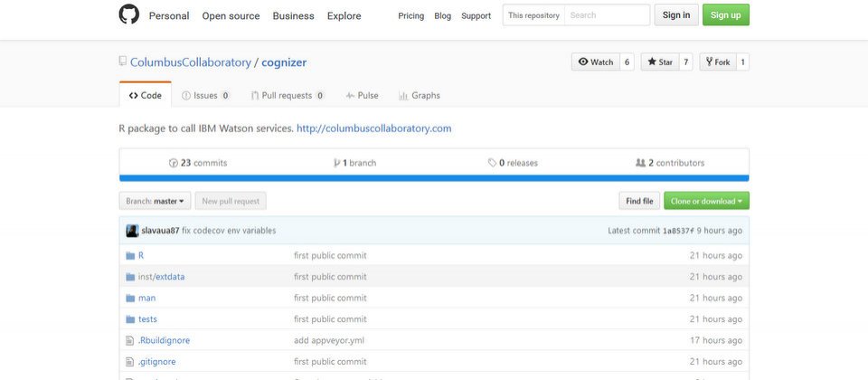868x380 pixels.
Task: Open the man folder icon
Action: (130, 298)
